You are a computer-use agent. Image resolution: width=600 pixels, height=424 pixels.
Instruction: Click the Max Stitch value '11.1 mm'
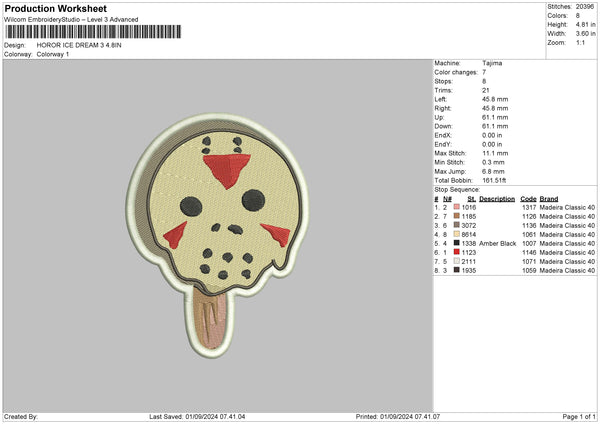(495, 153)
